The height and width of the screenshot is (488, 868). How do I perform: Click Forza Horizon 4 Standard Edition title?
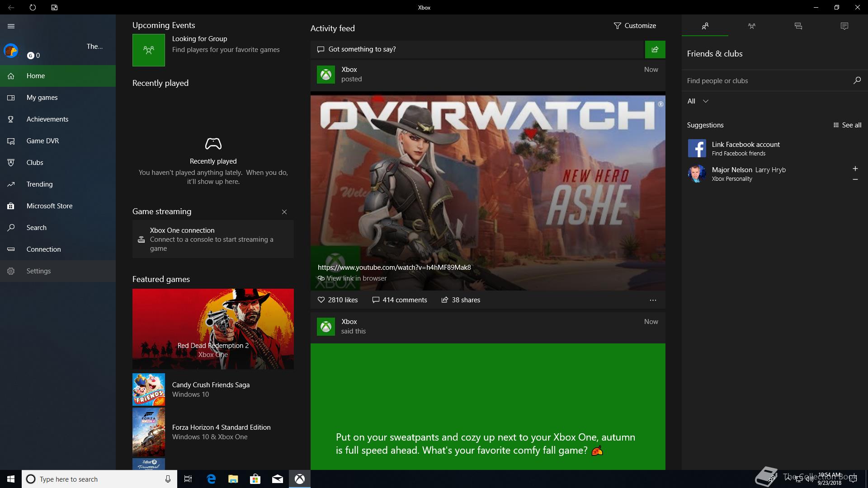tap(221, 427)
